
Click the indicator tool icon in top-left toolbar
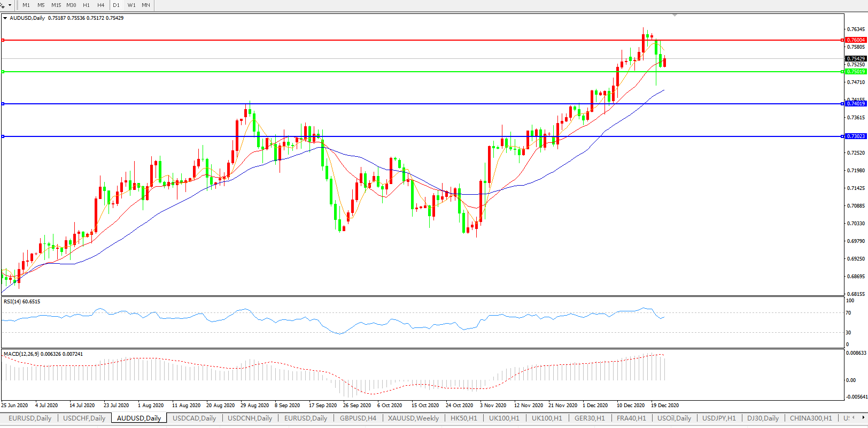click(x=3, y=4)
